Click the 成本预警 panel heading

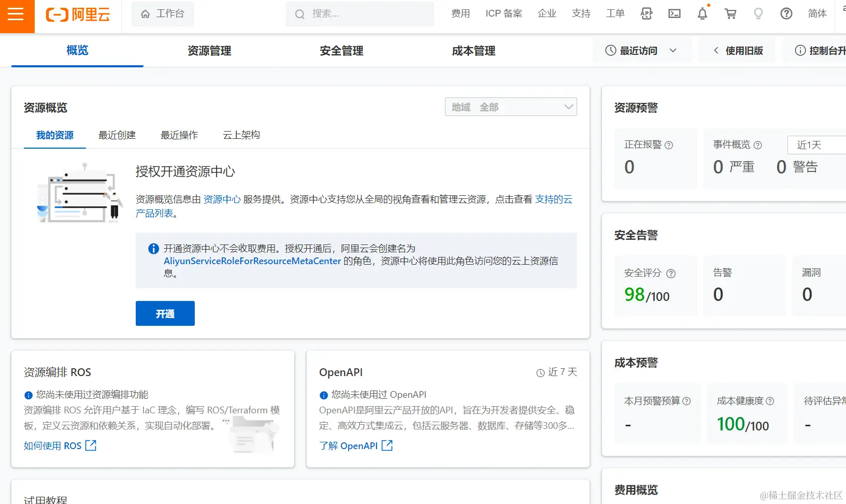tap(636, 363)
